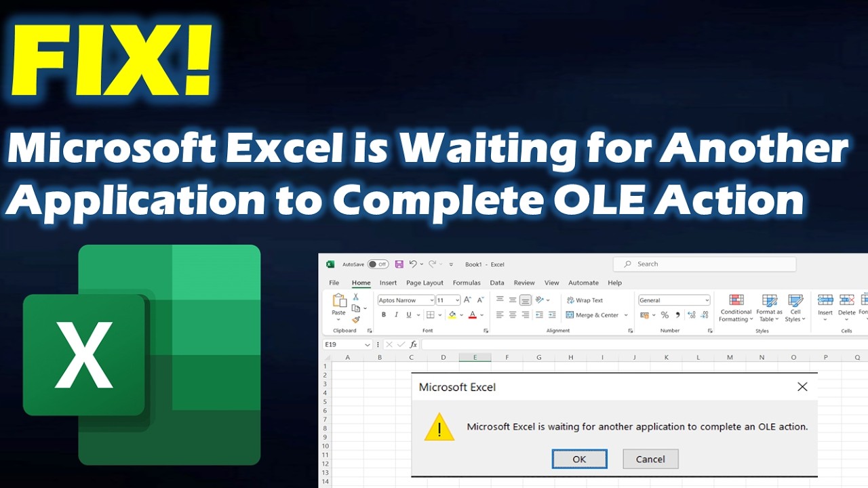Open the Help tab
868x488 pixels.
click(615, 283)
